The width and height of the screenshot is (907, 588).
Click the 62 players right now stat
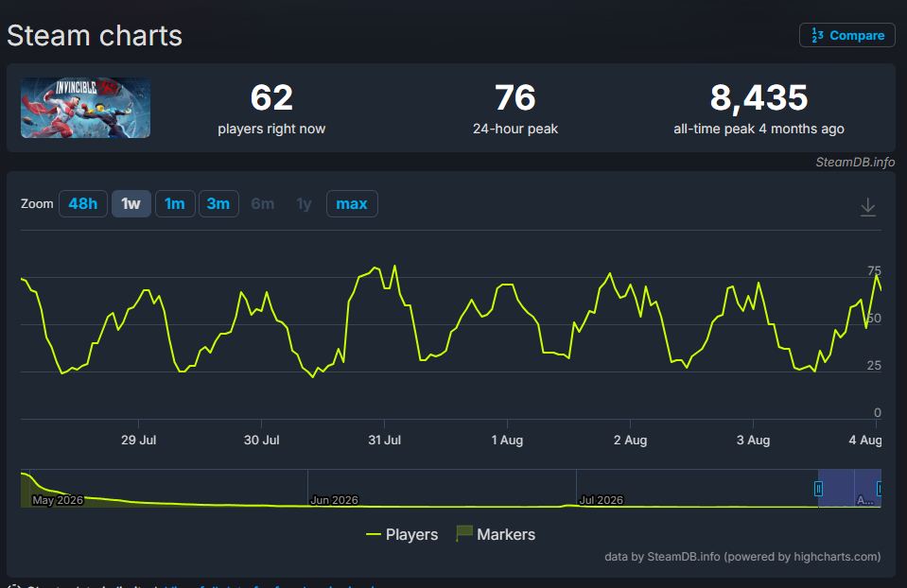(271, 109)
